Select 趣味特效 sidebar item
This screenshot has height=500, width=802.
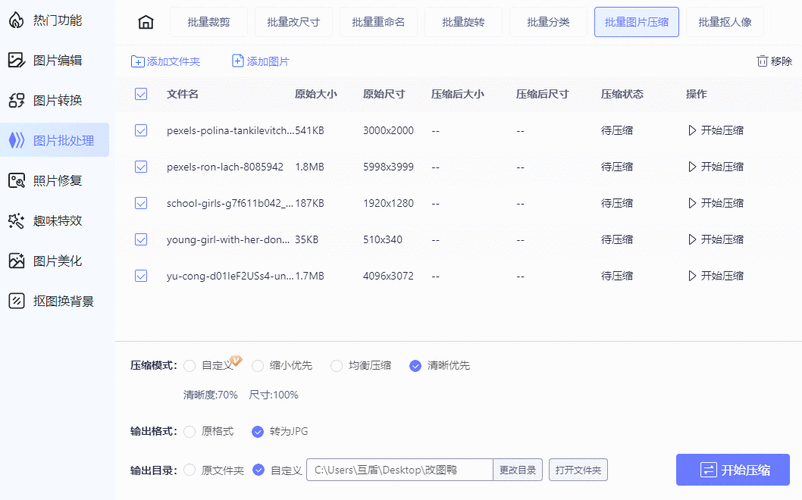click(56, 220)
